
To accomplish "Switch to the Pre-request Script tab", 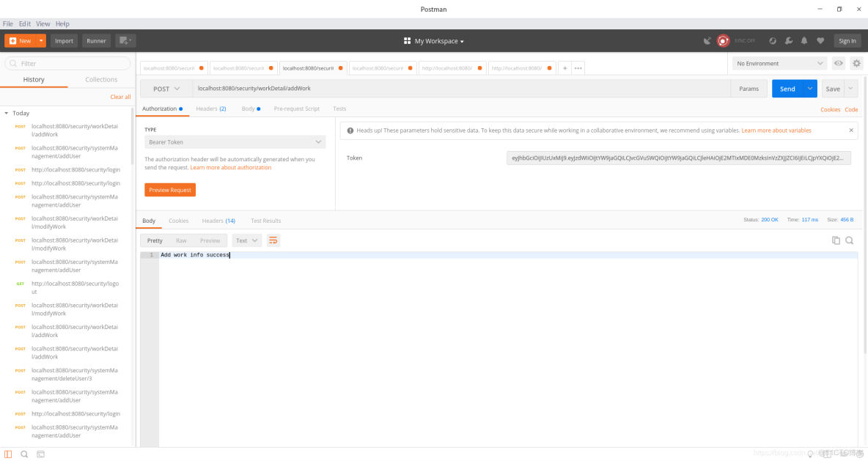I will click(x=296, y=108).
